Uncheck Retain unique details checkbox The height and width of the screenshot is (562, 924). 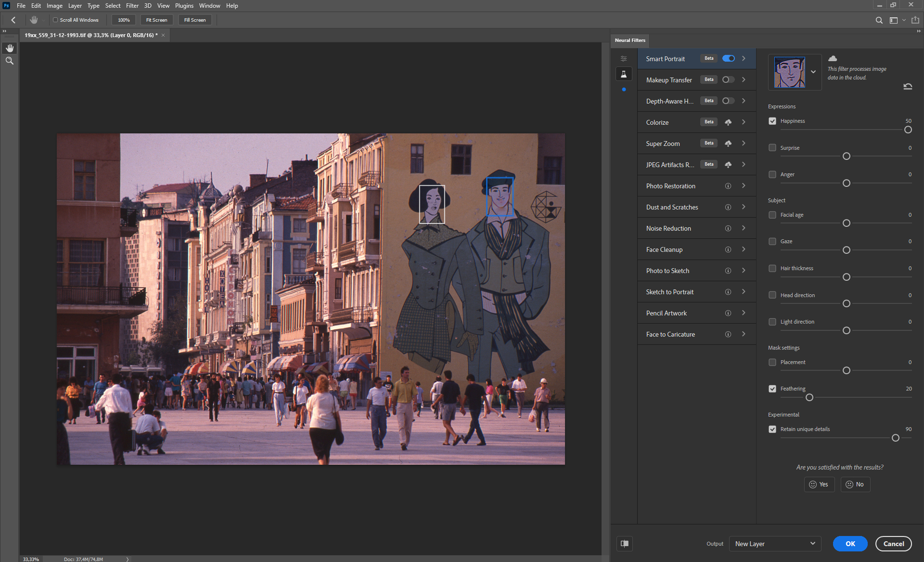click(772, 429)
